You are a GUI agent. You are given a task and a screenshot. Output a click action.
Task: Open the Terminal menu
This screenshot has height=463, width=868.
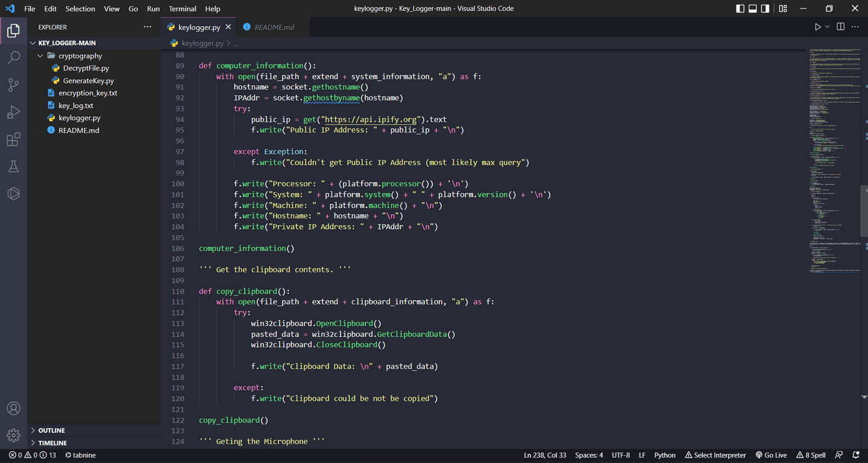[x=182, y=8]
